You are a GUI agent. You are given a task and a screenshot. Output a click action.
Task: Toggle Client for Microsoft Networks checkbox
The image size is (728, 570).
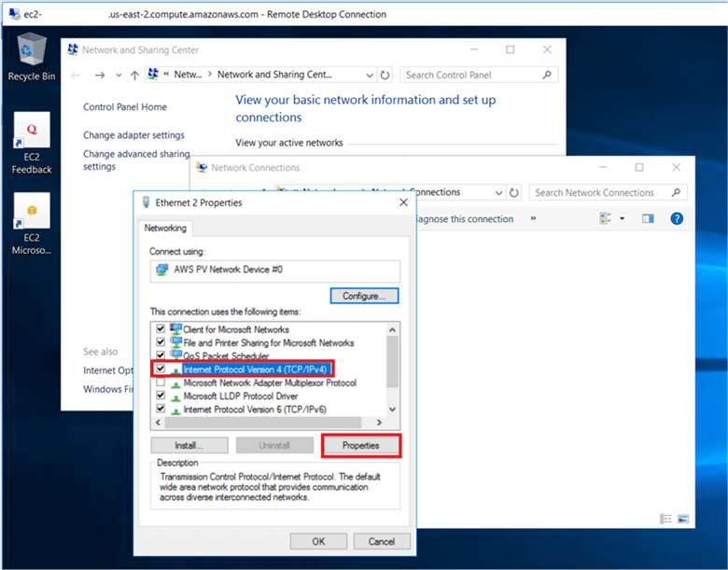pos(161,328)
